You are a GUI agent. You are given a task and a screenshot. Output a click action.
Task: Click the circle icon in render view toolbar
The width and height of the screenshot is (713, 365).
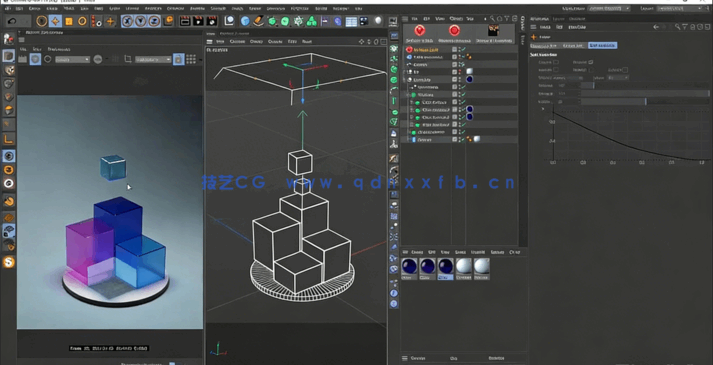point(47,59)
